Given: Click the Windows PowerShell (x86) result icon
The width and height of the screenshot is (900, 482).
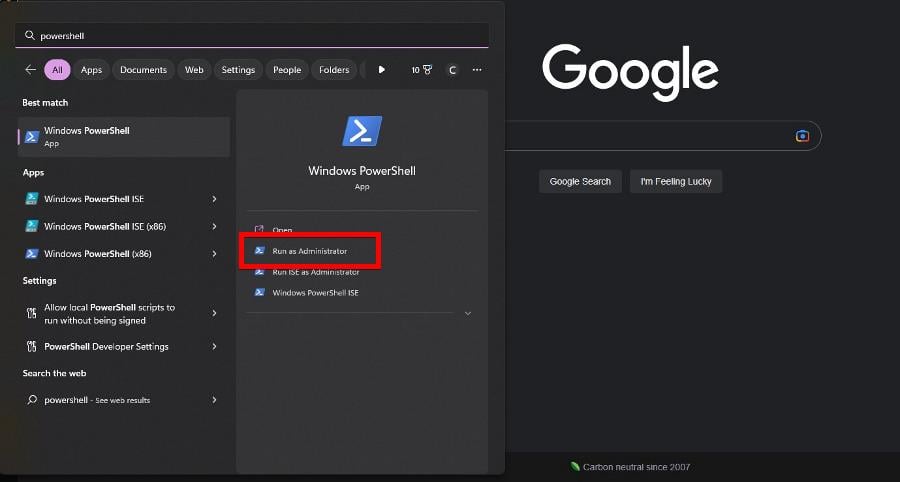Looking at the screenshot, I should (32, 254).
